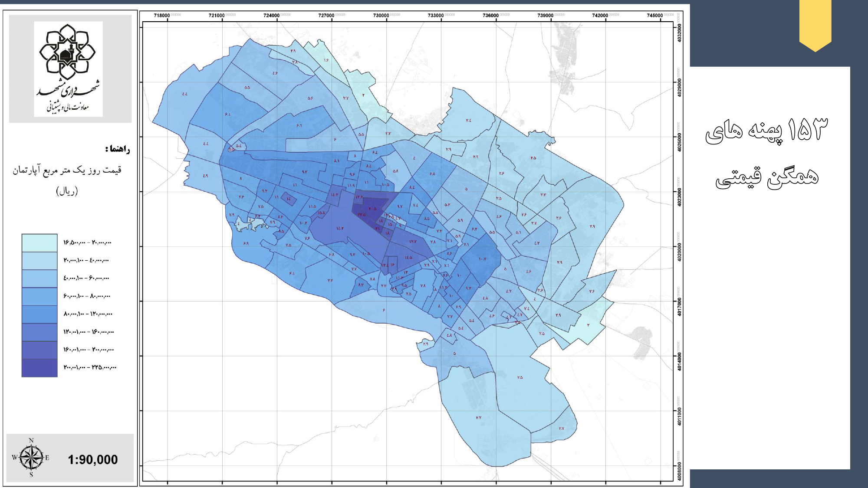Screen dimensions: 868x488
Task: Click the 4020000 northing coordinate label
Action: pos(679,252)
